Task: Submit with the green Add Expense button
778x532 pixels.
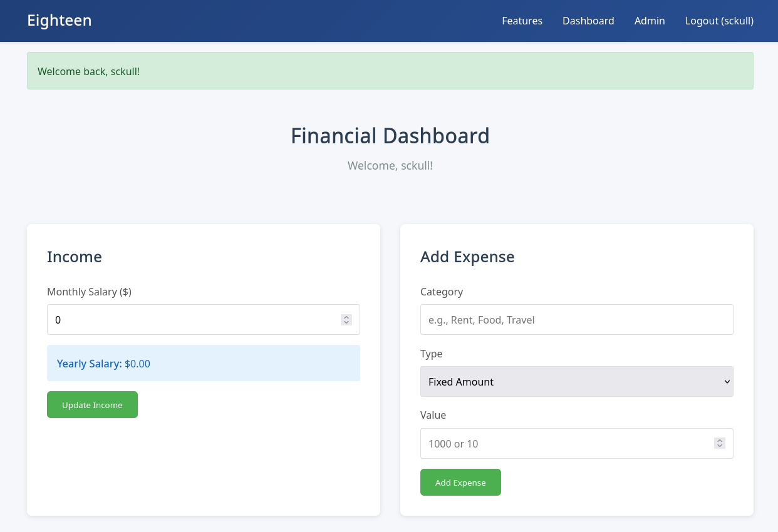Action: pyautogui.click(x=460, y=483)
